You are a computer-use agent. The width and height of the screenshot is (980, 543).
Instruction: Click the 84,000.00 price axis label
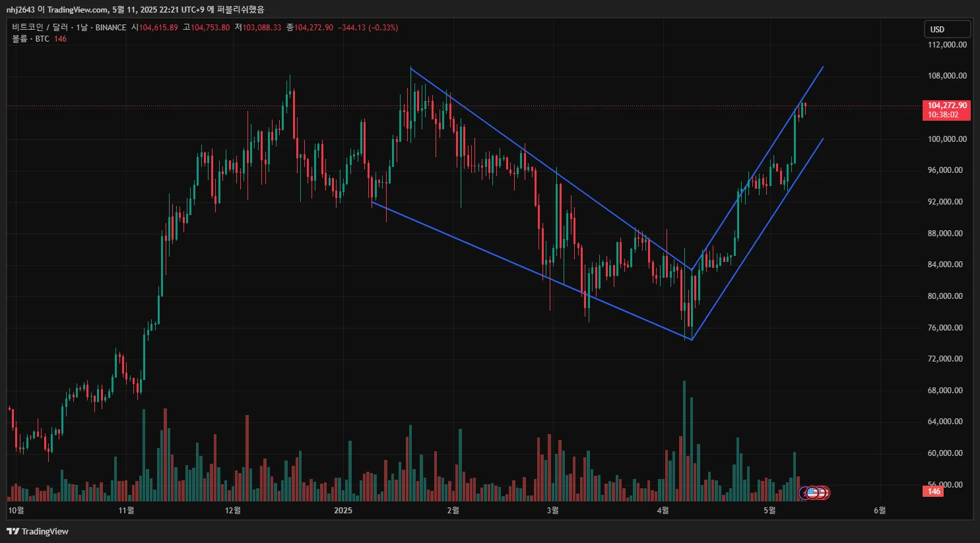tap(945, 265)
